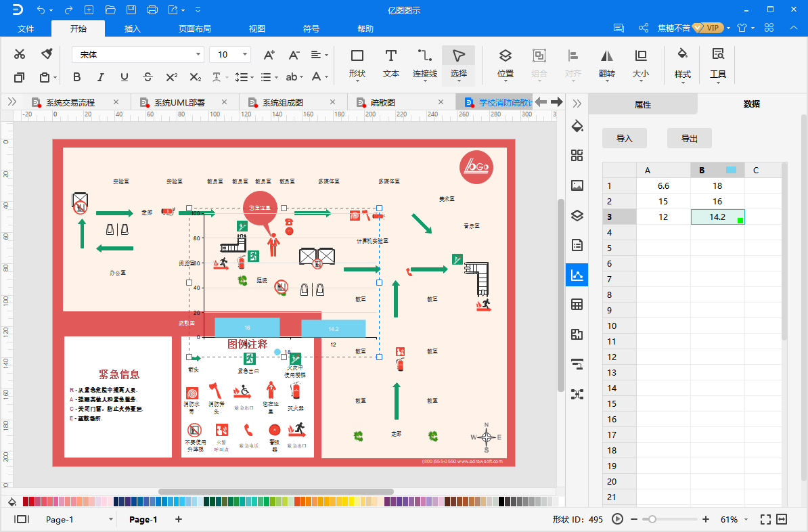
Task: Click the Format Painter brush icon
Action: [x=47, y=54]
